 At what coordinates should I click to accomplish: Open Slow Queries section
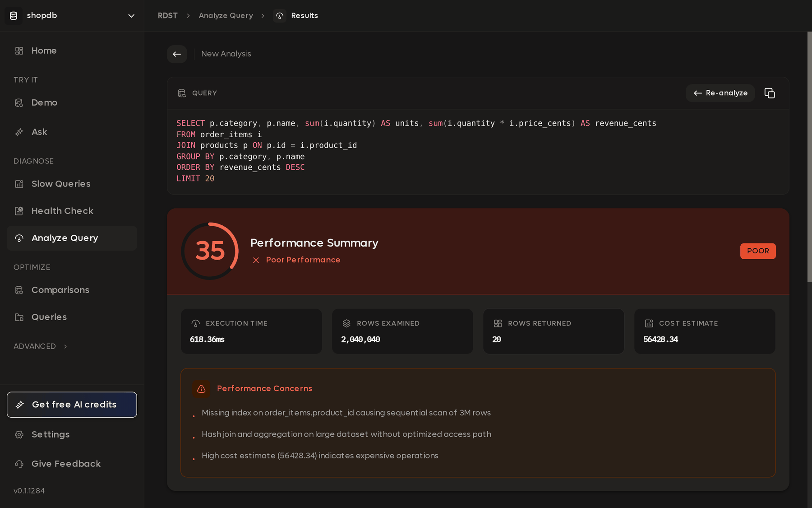point(72,184)
